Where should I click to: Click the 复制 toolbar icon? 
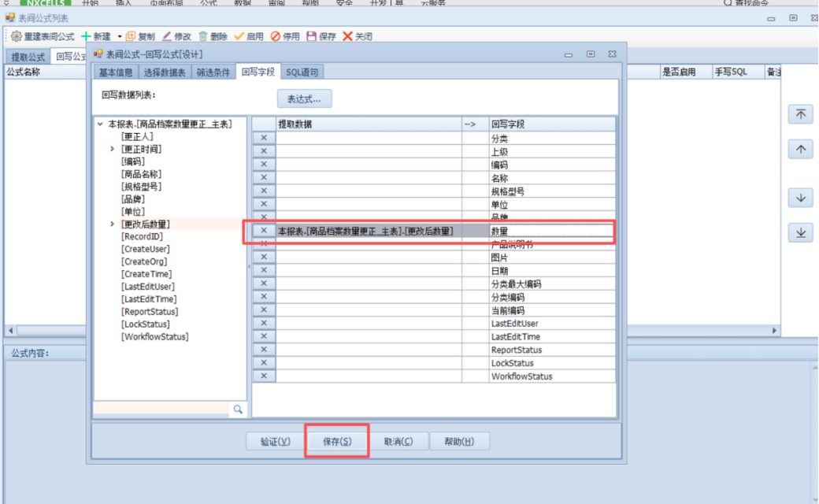coord(131,36)
